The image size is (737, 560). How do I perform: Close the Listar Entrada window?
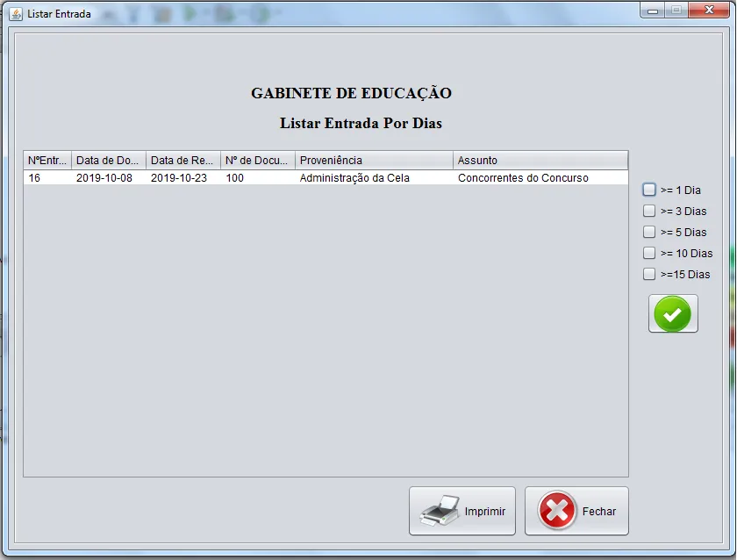click(709, 10)
